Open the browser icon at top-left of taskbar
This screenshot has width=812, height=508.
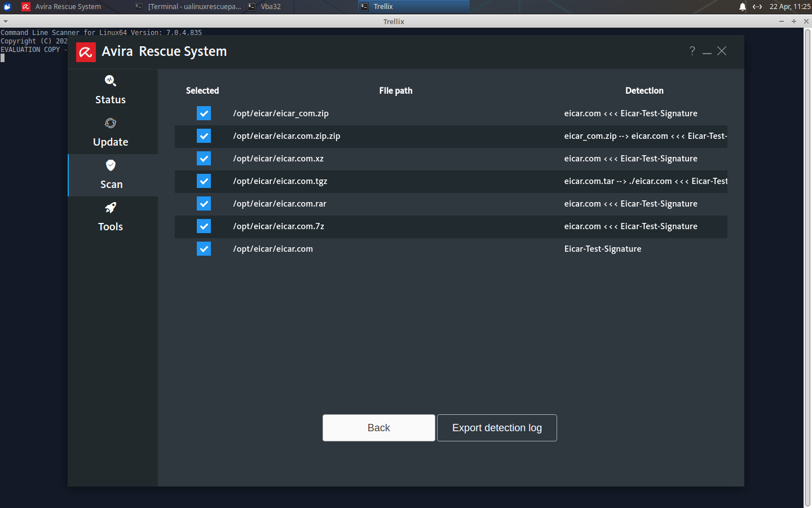coord(7,6)
